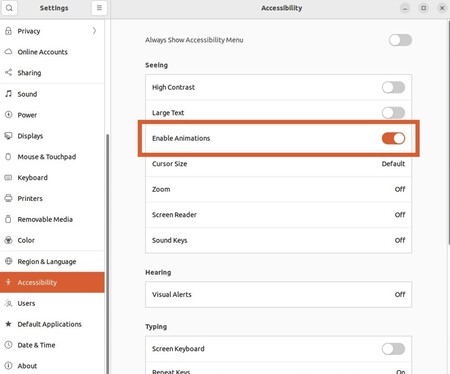Click the Hearing section heading
This screenshot has height=374, width=450.
158,272
